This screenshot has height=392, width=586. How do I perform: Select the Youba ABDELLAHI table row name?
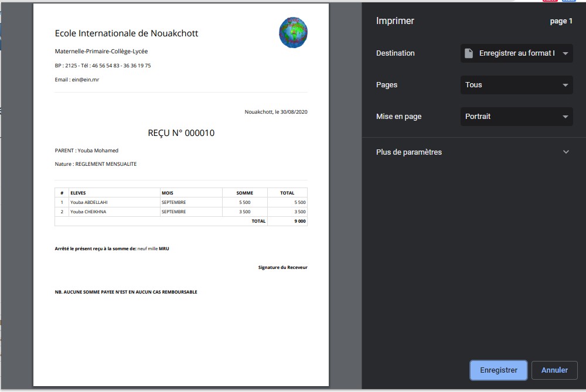pos(89,202)
